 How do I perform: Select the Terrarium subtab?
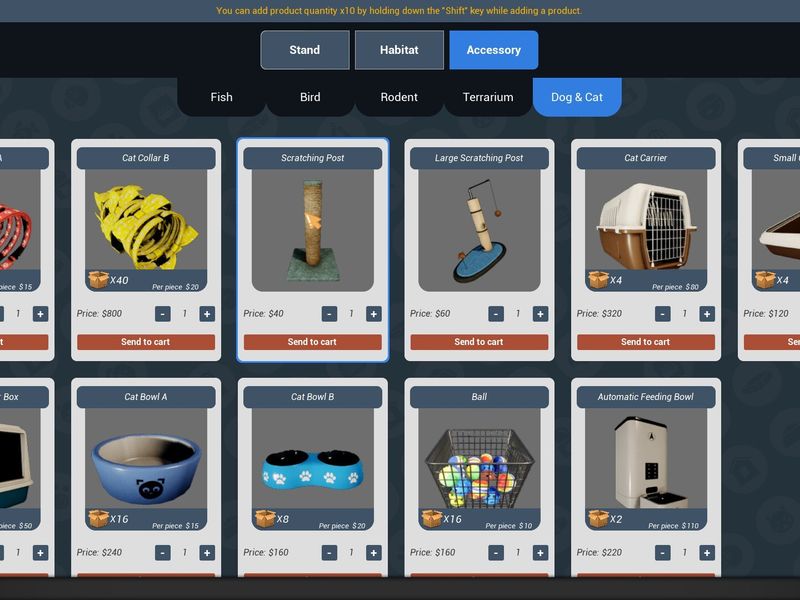pos(488,97)
